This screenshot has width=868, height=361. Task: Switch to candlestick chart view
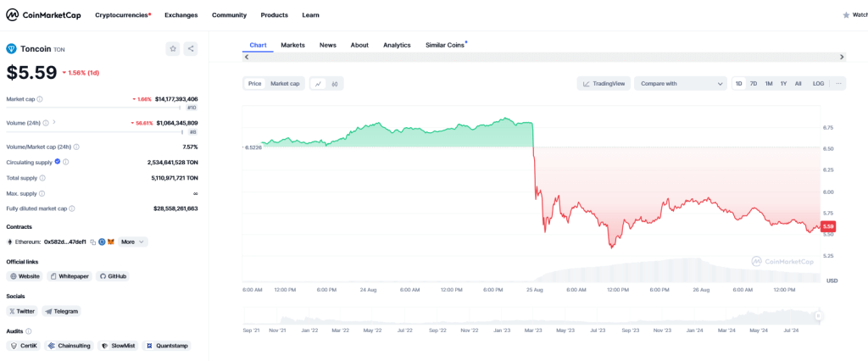click(x=335, y=84)
